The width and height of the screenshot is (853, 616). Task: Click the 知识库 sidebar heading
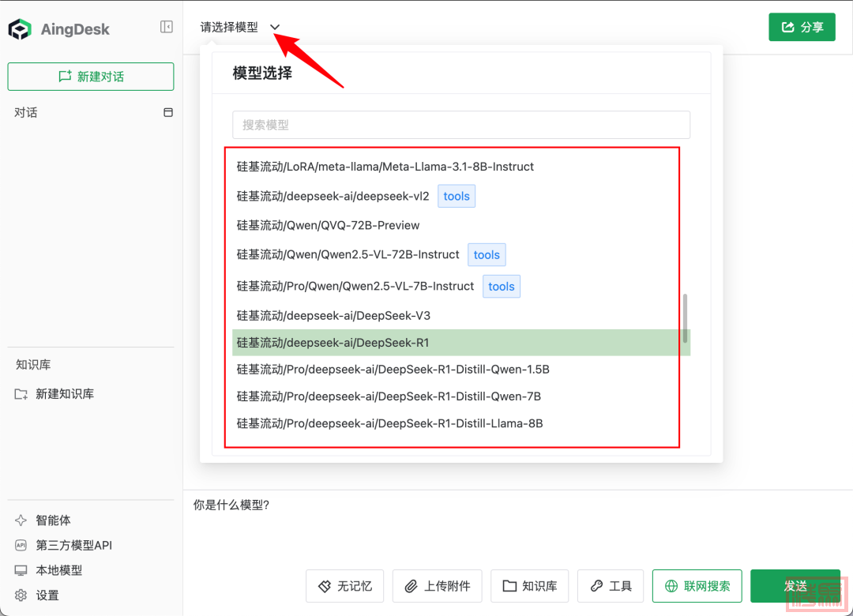pyautogui.click(x=33, y=365)
